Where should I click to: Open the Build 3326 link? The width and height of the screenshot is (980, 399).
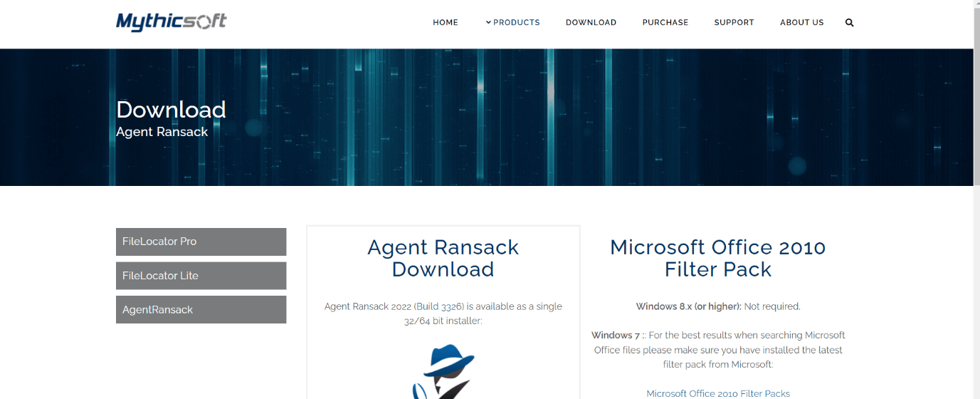click(x=438, y=306)
